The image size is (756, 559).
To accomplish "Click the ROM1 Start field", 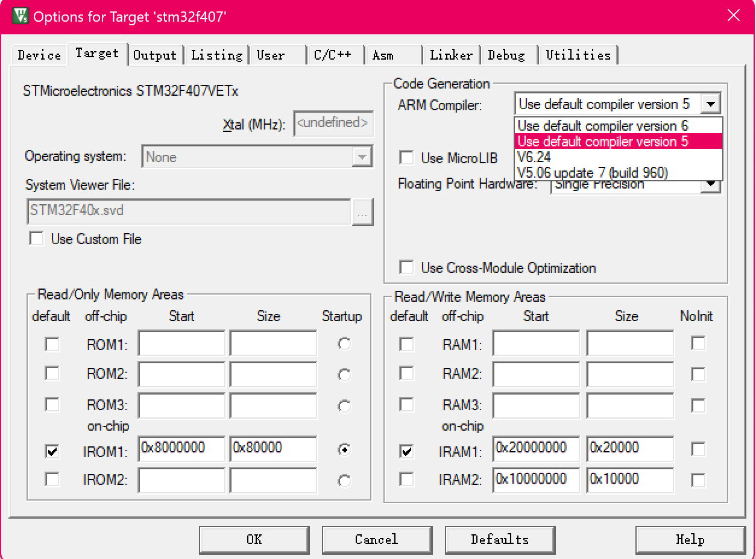I will (181, 343).
